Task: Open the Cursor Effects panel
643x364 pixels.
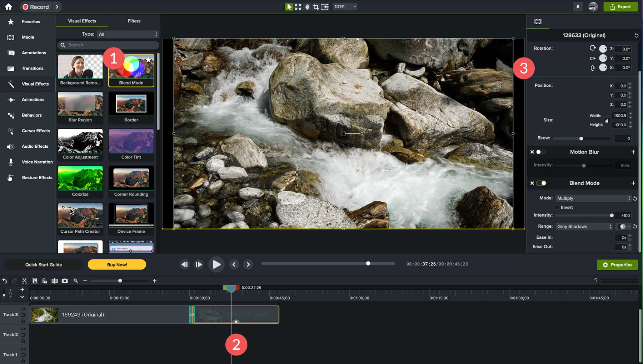Action: coord(36,131)
